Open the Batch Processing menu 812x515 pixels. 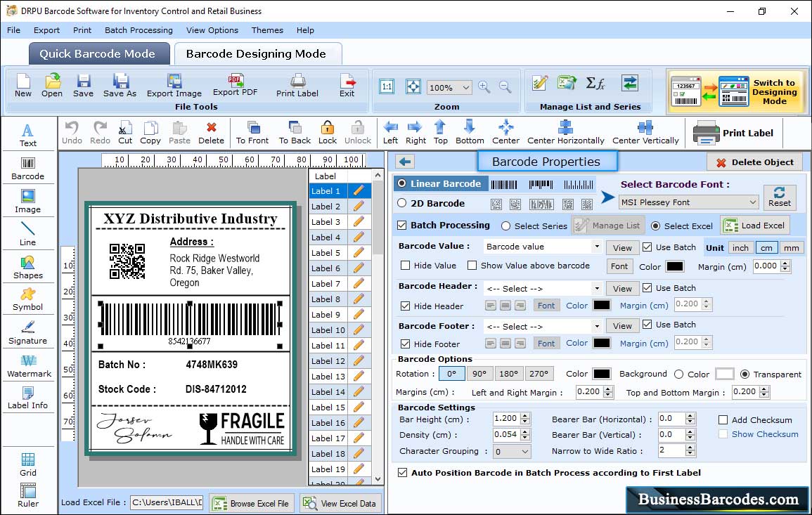tap(138, 30)
